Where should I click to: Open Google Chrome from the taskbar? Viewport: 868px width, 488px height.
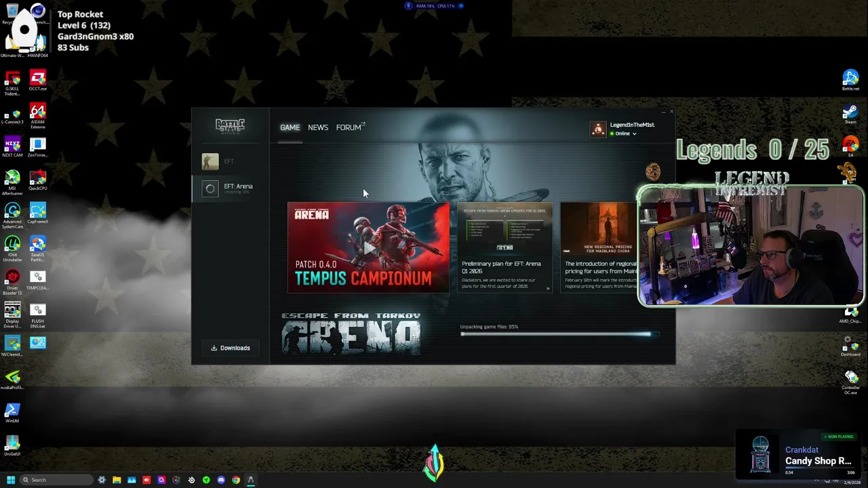(236, 480)
